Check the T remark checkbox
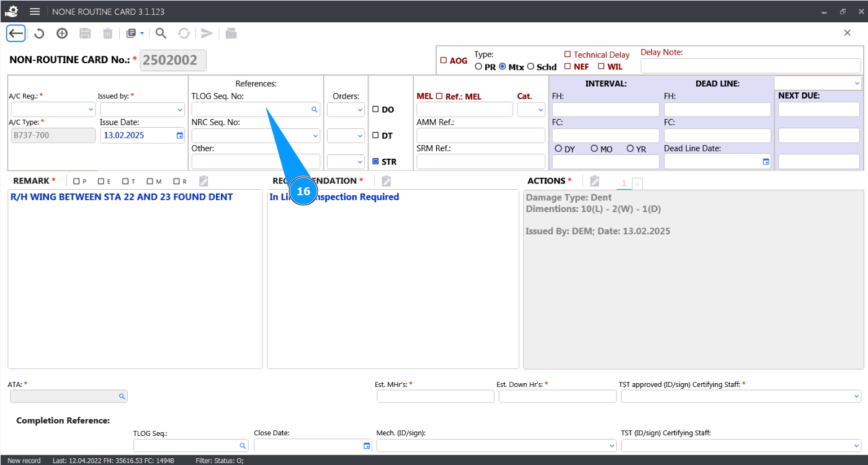868x465 pixels. click(125, 181)
